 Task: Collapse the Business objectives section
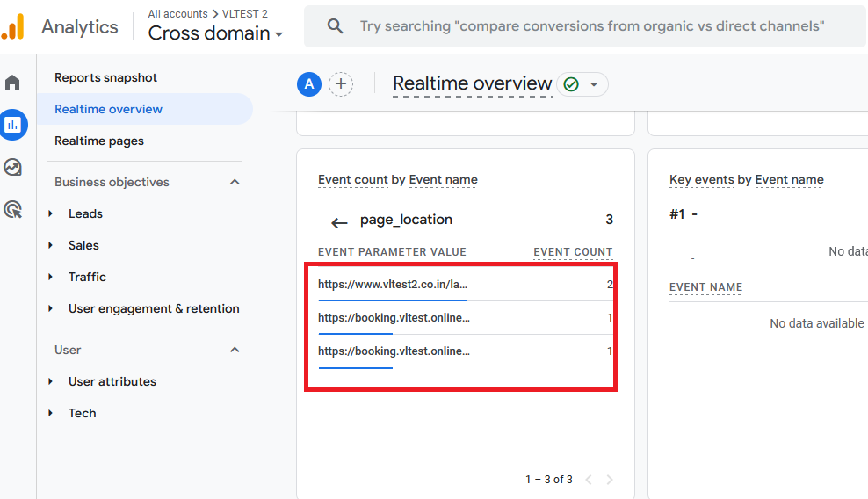pyautogui.click(x=235, y=182)
